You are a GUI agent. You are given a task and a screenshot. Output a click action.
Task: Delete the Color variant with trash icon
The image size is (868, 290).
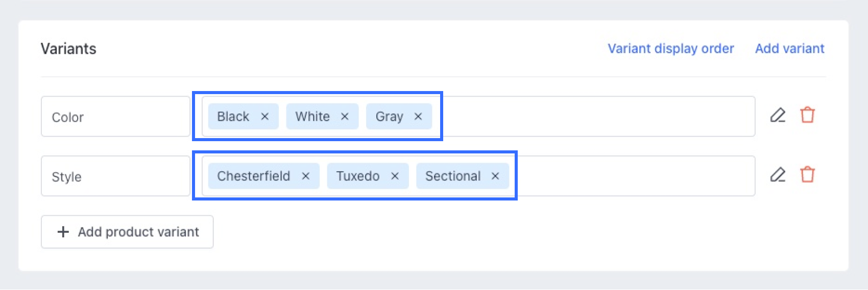tap(807, 115)
